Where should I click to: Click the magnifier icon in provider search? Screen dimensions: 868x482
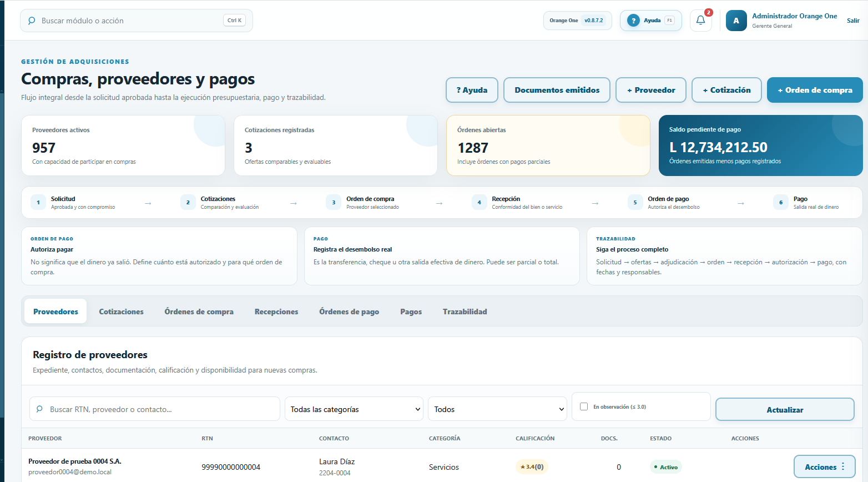click(39, 409)
